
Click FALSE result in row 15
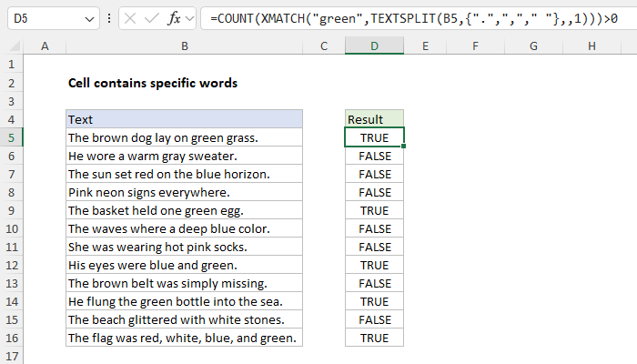374,319
